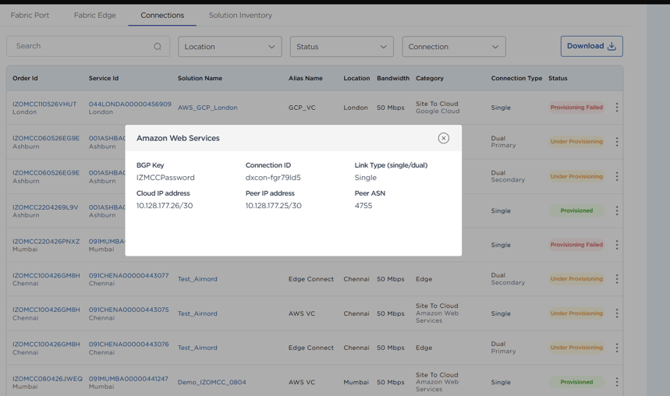The width and height of the screenshot is (670, 396).
Task: Open actions menu for IZOMCC220426PNXZ Mumbai row
Action: point(617,245)
